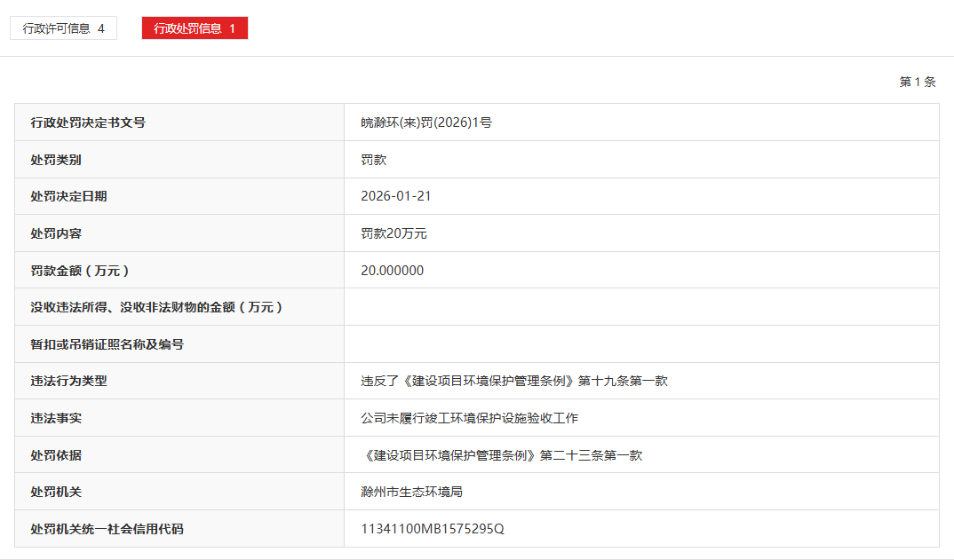Click the 罚款金额（万元） label
954x560 pixels.
point(80,271)
